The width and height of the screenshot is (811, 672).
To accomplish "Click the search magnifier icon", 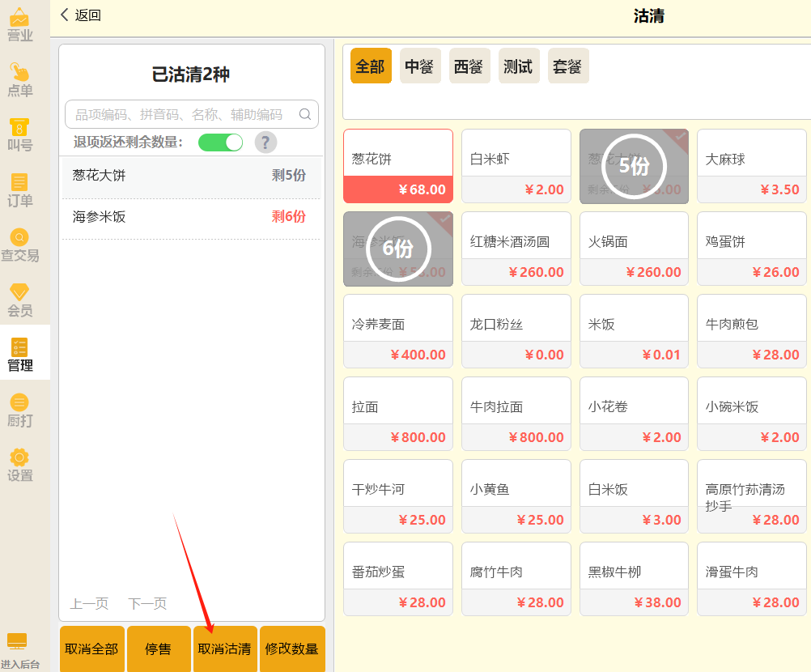I will pos(305,114).
